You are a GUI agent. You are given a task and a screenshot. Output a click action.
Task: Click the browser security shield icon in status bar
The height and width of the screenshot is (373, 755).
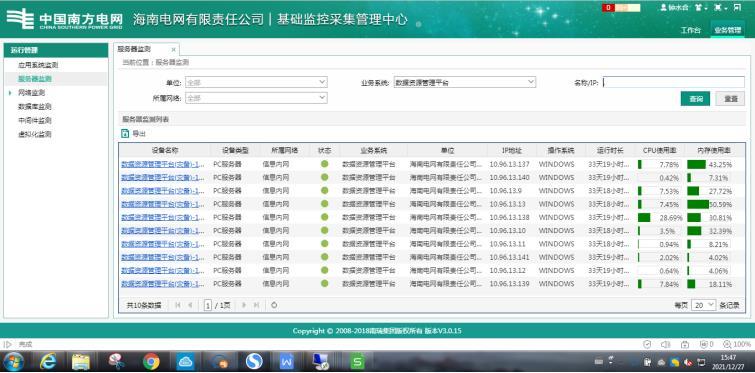(647, 345)
